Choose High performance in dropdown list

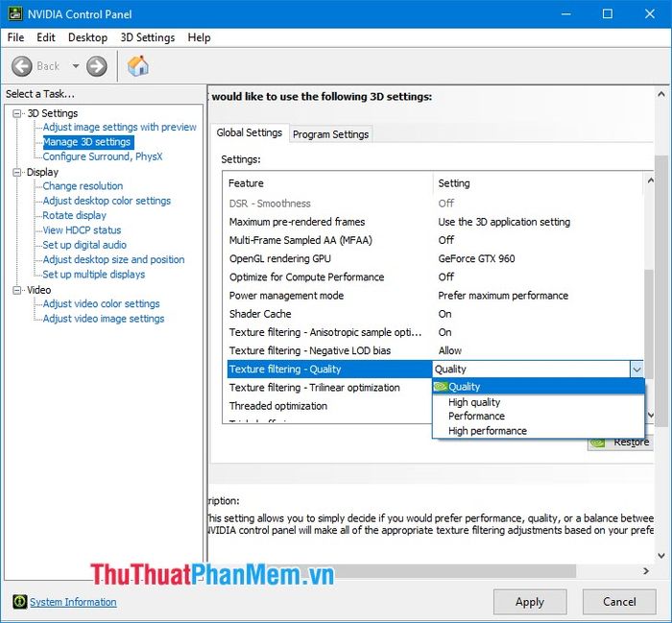coord(539,431)
